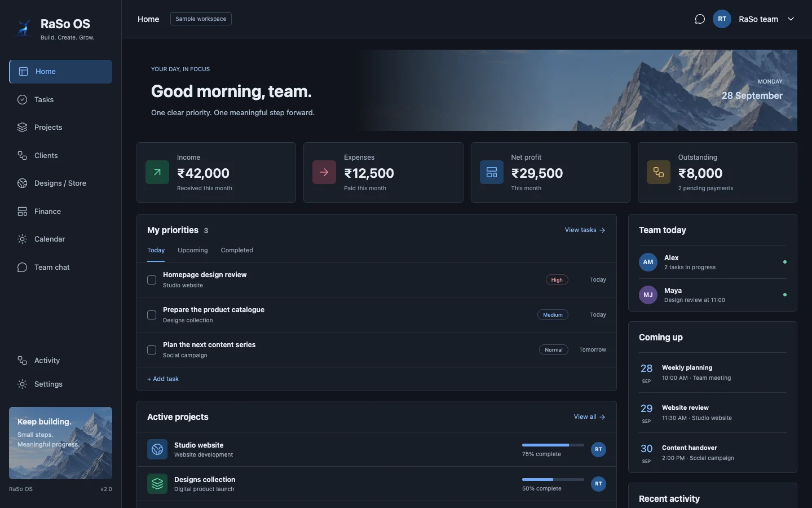Screen dimensions: 812x508
Task: Open Finance in the sidebar
Action: tap(61, 211)
